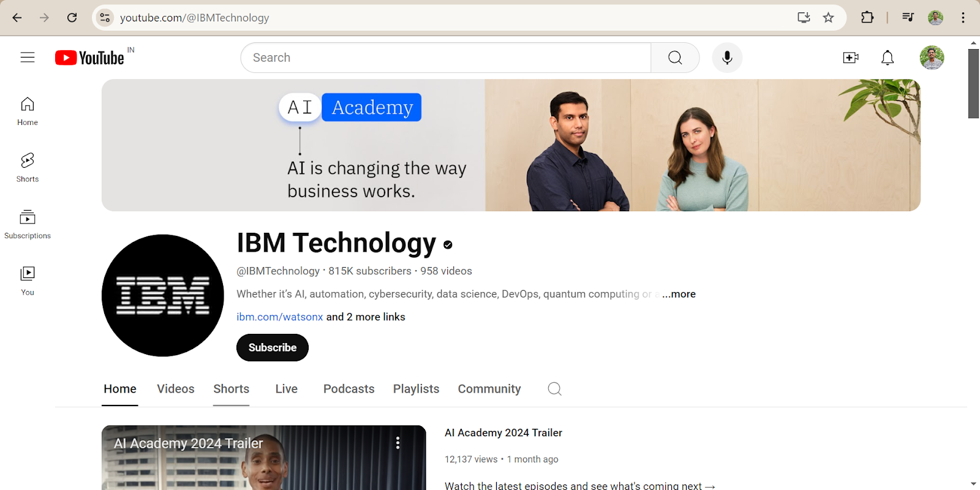
Task: Switch to the Videos tab
Action: tap(176, 389)
